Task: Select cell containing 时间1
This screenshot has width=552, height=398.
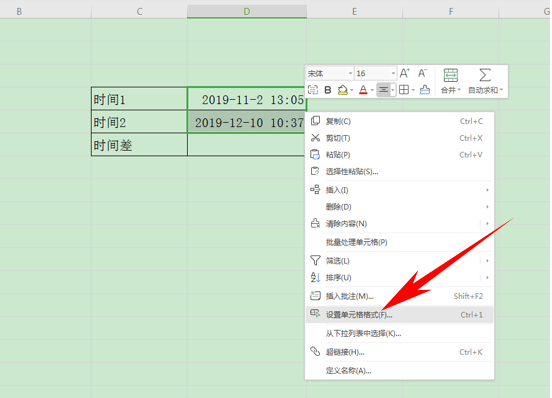Action: (139, 99)
